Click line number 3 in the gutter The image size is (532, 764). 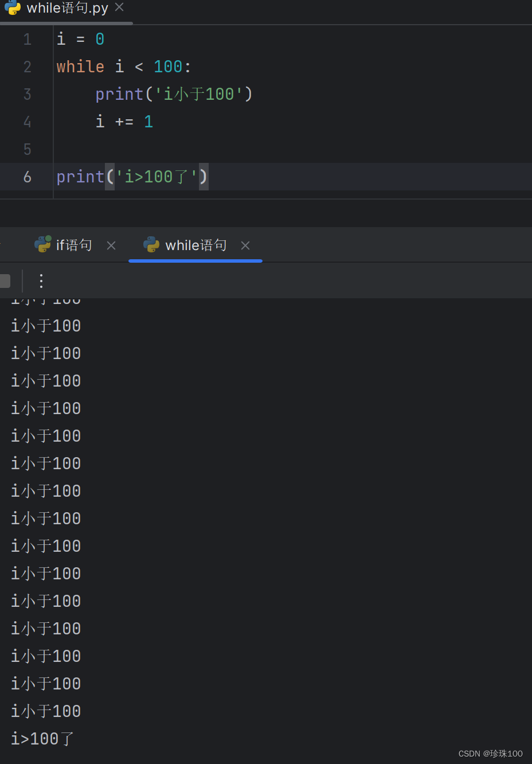[27, 94]
